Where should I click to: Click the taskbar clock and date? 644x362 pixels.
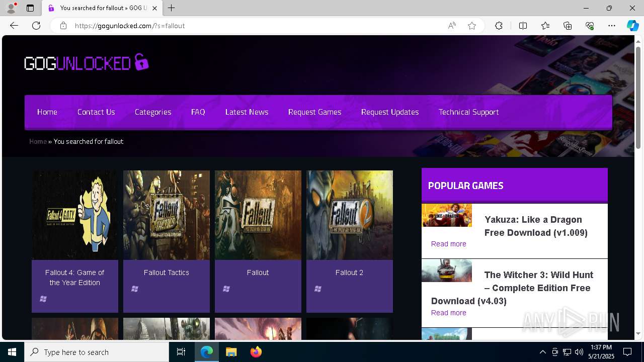coord(601,352)
